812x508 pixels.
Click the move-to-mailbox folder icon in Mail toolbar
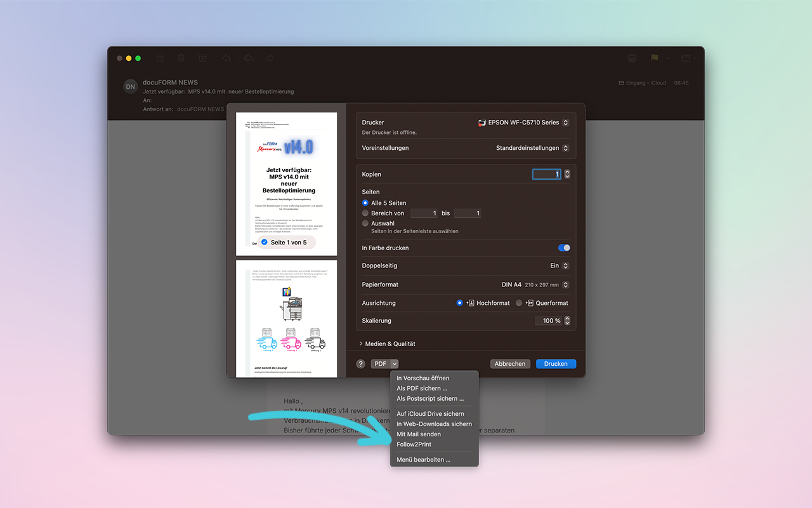[x=685, y=58]
